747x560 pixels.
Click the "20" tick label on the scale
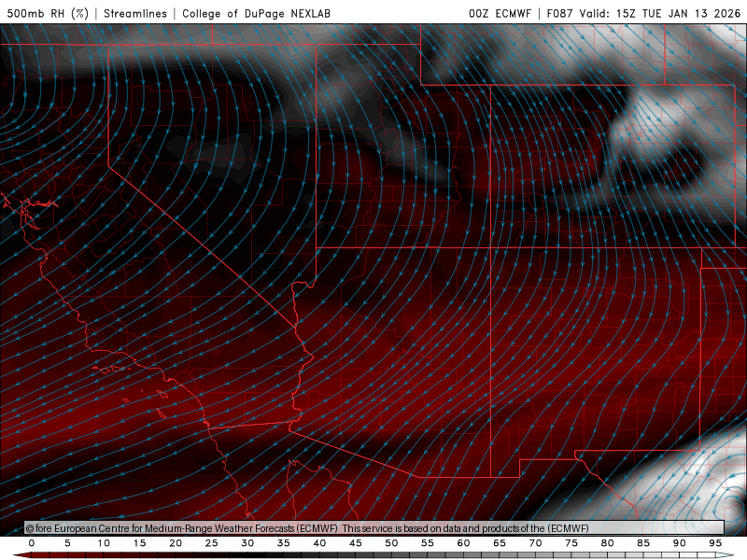(x=176, y=543)
